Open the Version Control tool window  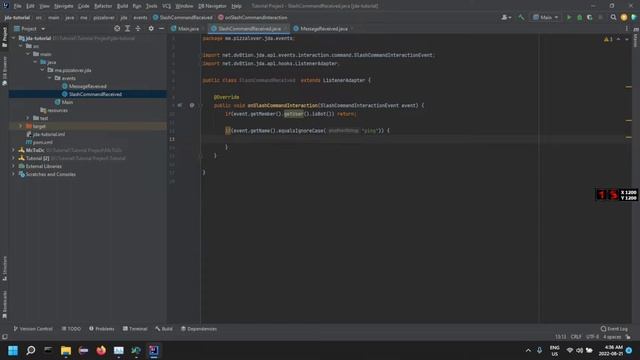tap(33, 329)
